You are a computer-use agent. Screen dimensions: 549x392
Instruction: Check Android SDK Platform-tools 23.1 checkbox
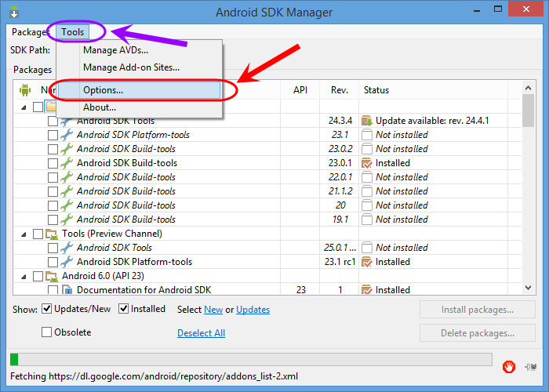click(x=53, y=135)
